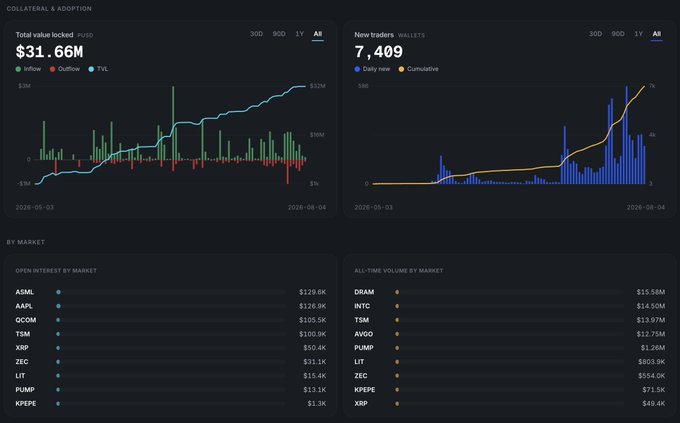Click the AVGO volume row label

(x=363, y=334)
